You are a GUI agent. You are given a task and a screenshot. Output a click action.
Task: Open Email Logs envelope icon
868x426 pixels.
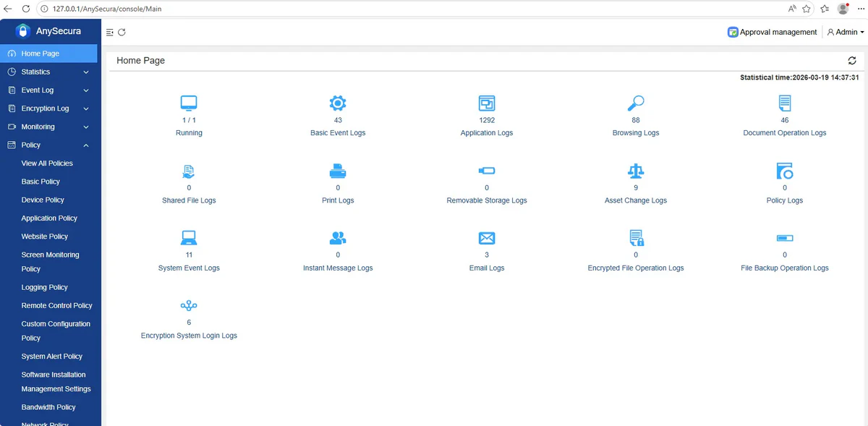pyautogui.click(x=487, y=238)
